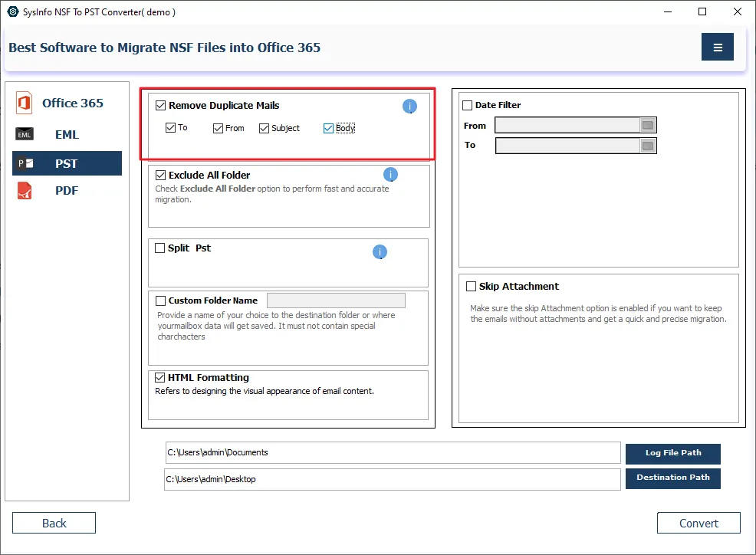Click the Log File Path button

pyautogui.click(x=672, y=453)
